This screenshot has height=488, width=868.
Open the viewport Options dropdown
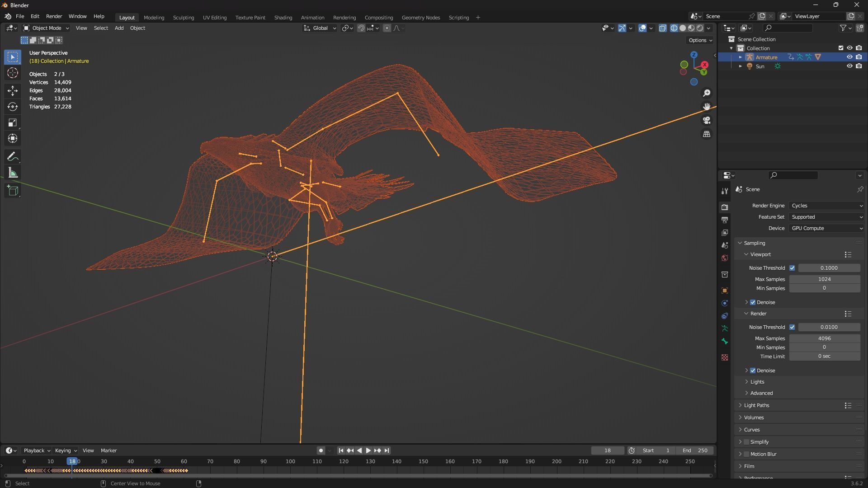(x=700, y=40)
